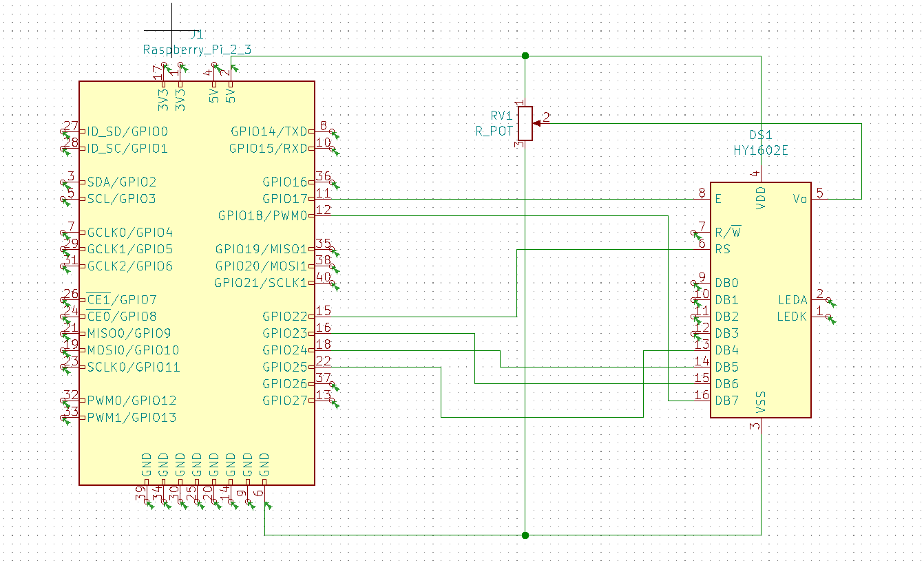
Task: Select the HY1602E display value text
Action: [x=761, y=151]
